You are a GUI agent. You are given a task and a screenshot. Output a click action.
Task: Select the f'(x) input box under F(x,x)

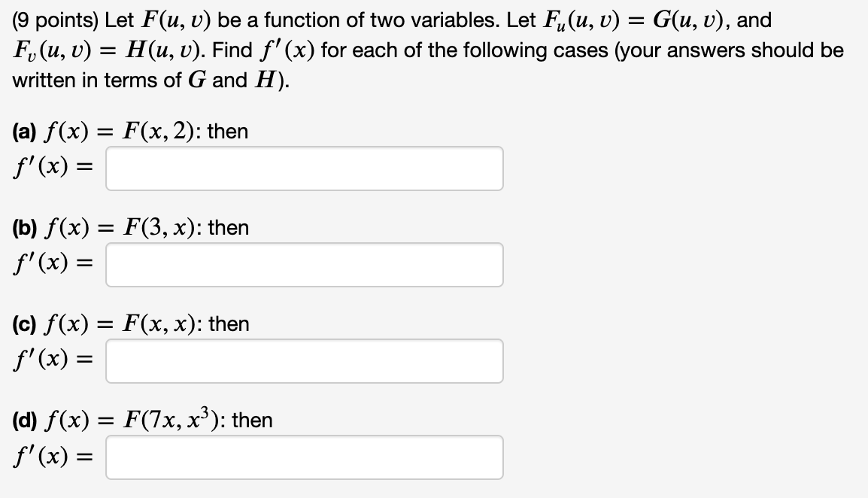click(x=305, y=360)
